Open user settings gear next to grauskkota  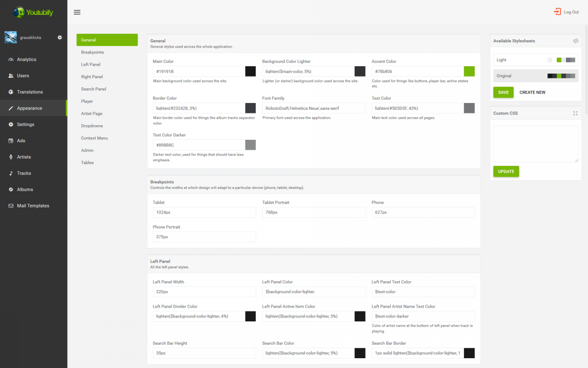(x=60, y=37)
